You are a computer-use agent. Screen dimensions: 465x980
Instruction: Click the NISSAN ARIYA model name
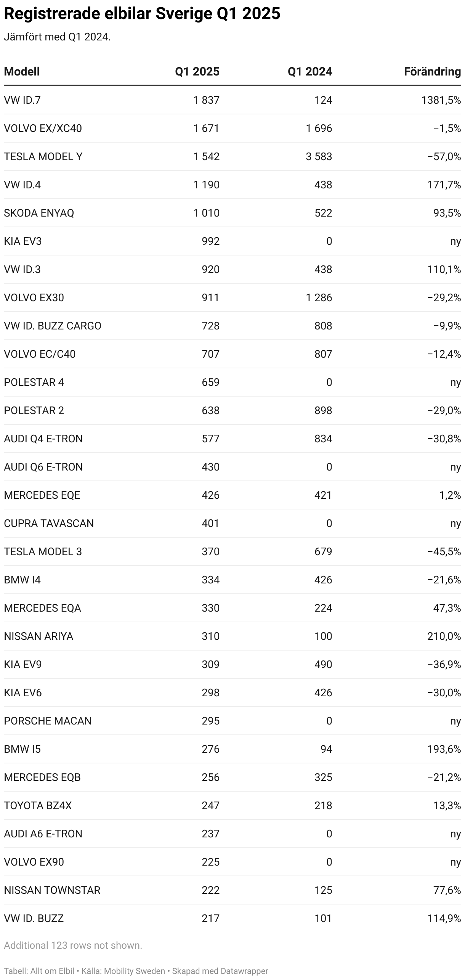point(38,636)
